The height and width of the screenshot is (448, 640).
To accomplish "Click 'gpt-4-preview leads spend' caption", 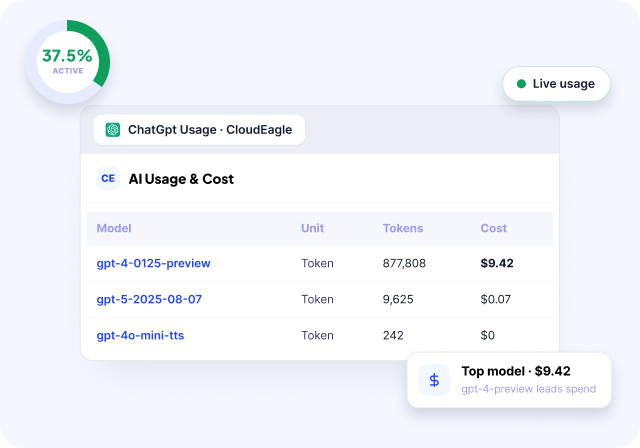I will click(x=529, y=389).
